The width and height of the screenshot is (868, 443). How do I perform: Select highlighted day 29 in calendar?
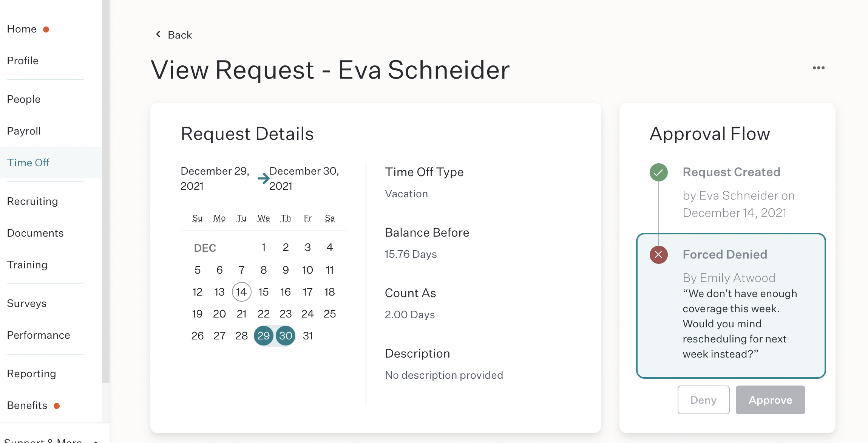click(x=263, y=336)
